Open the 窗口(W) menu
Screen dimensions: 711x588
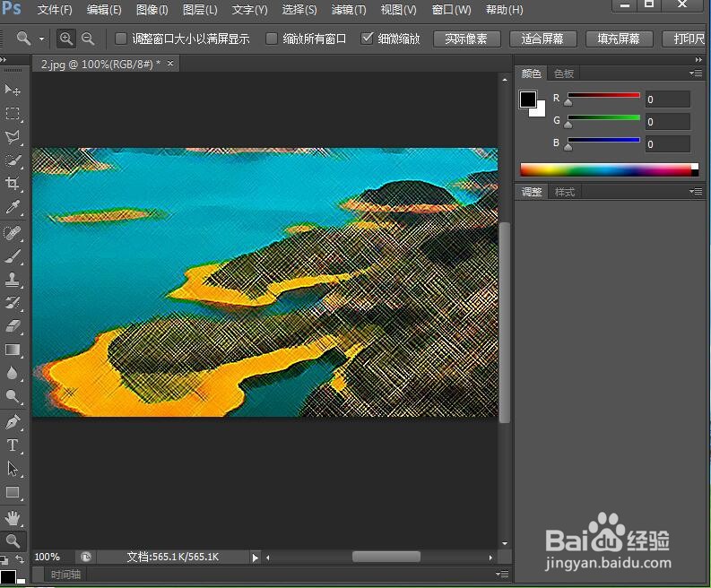tap(451, 10)
